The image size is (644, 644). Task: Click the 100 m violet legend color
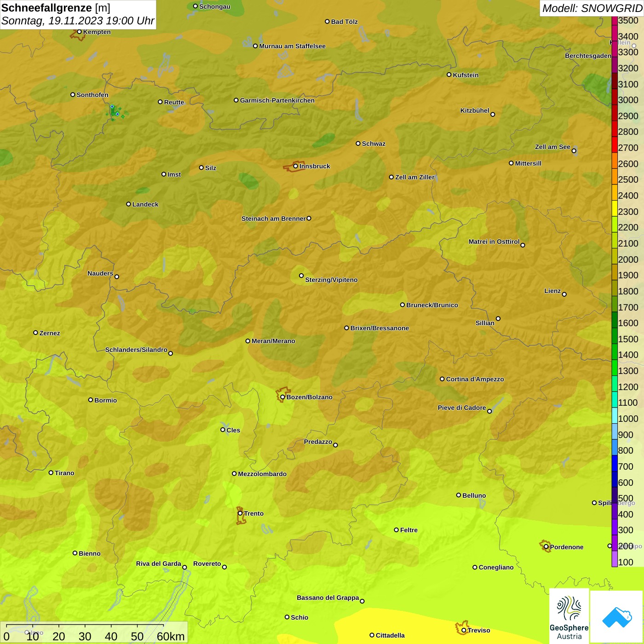tap(615, 558)
